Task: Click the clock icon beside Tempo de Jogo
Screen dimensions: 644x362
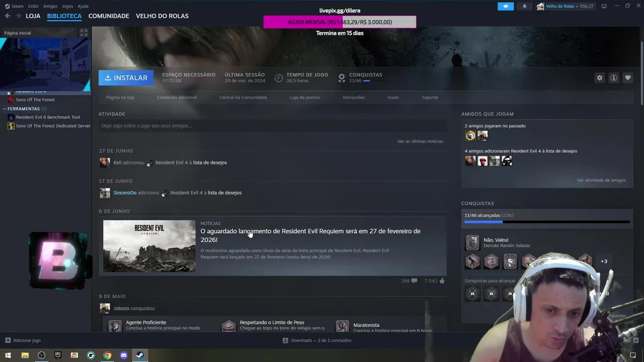Action: click(x=279, y=78)
